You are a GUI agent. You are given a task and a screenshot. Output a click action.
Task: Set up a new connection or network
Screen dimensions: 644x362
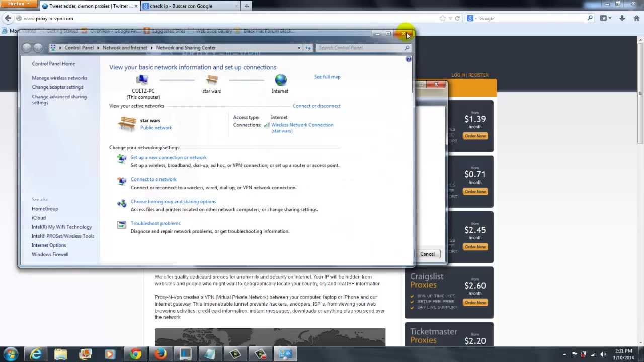169,158
